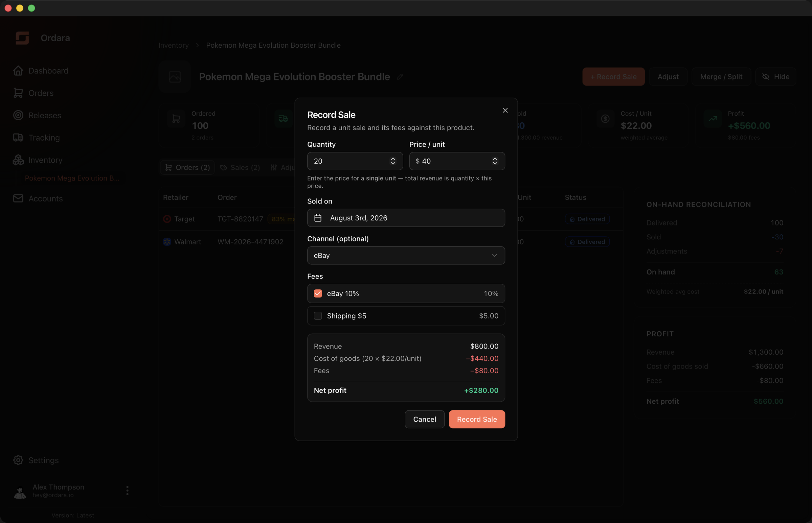Viewport: 812px width, 523px height.
Task: Open the Sold on date picker
Action: 406,218
